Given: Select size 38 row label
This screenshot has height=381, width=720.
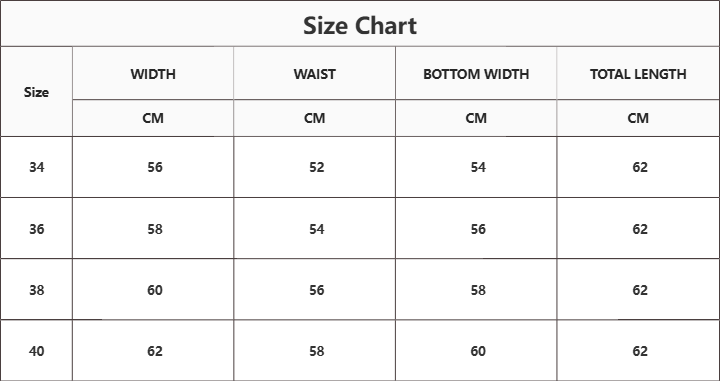Looking at the screenshot, I should click(37, 290).
